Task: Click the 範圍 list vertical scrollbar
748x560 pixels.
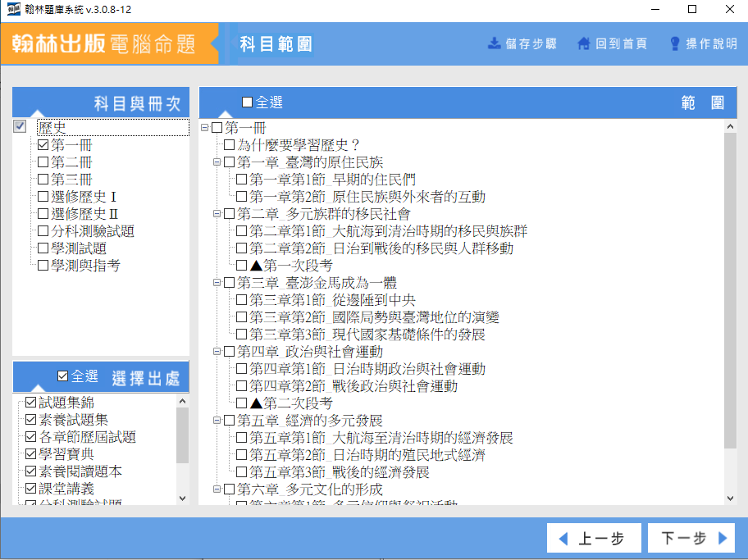Action: pos(729,312)
